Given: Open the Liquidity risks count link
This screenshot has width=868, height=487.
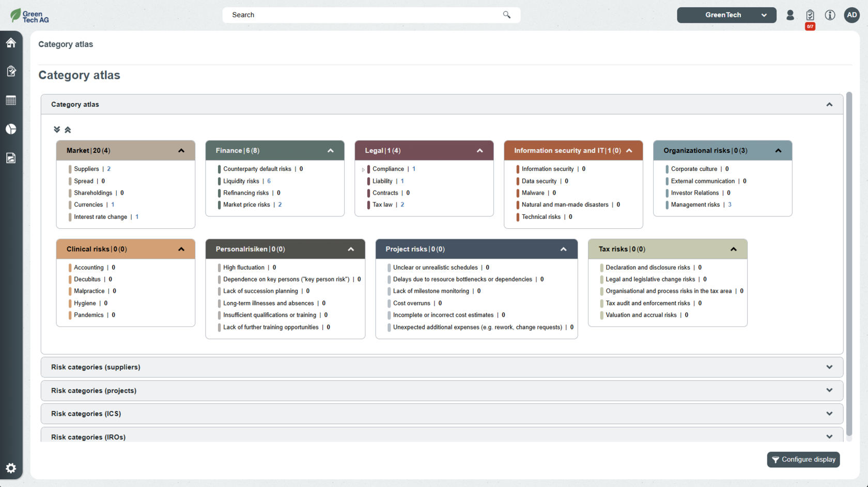Looking at the screenshot, I should pyautogui.click(x=269, y=181).
